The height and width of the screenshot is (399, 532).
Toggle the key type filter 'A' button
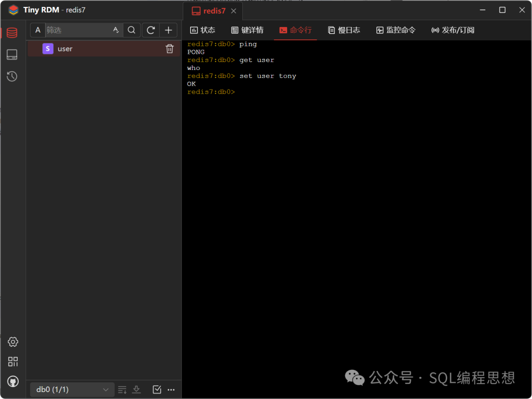pos(38,30)
